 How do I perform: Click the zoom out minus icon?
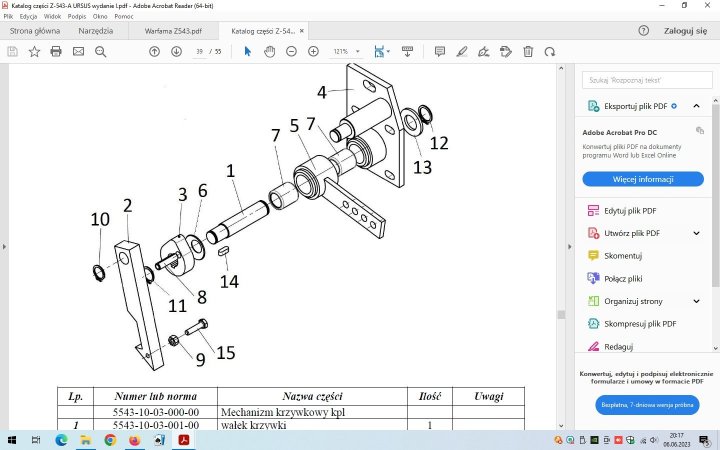click(x=291, y=51)
